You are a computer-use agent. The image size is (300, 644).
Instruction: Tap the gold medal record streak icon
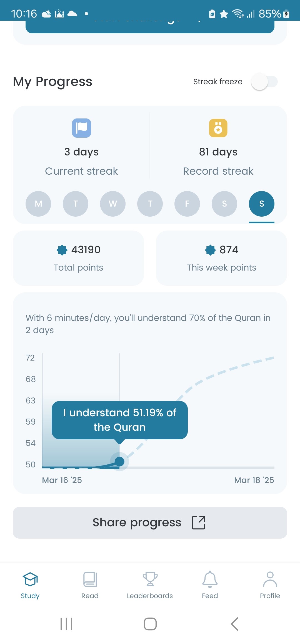point(218,128)
